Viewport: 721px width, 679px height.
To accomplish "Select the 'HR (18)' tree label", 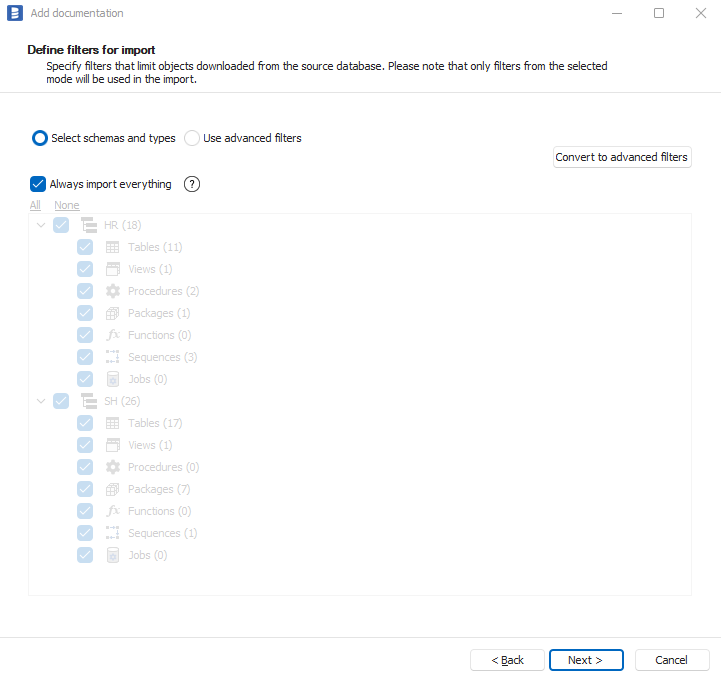I will pyautogui.click(x=122, y=225).
